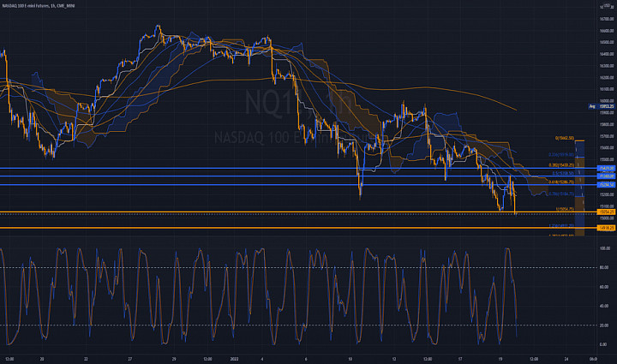617x364 pixels.
Task: Click the 17 date marker on time axis
Action: click(460, 359)
